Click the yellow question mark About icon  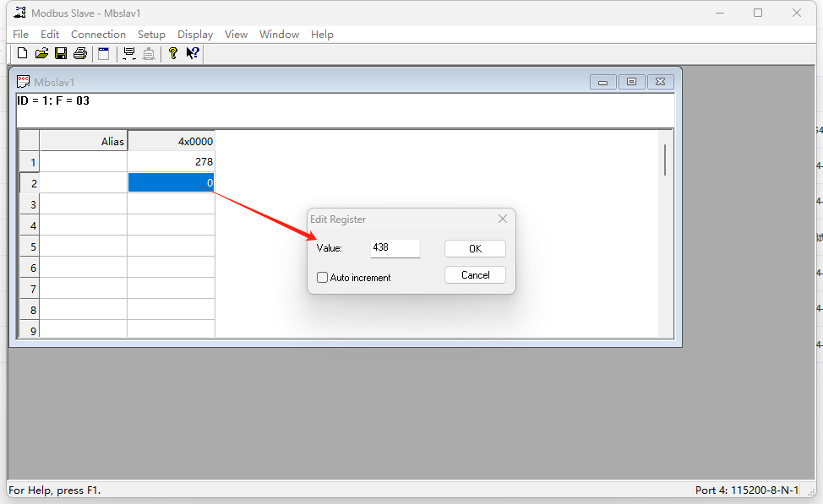[x=173, y=53]
